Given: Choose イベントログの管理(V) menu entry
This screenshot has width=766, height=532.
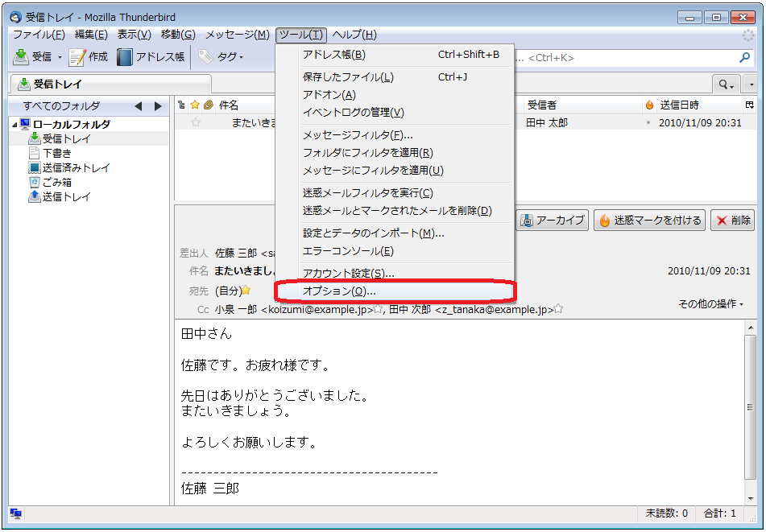Looking at the screenshot, I should pyautogui.click(x=395, y=112).
